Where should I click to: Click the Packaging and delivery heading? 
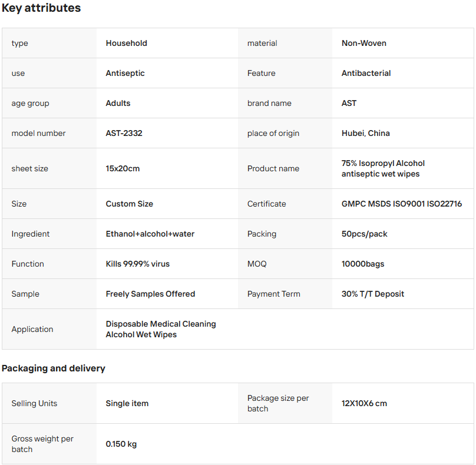(x=54, y=368)
